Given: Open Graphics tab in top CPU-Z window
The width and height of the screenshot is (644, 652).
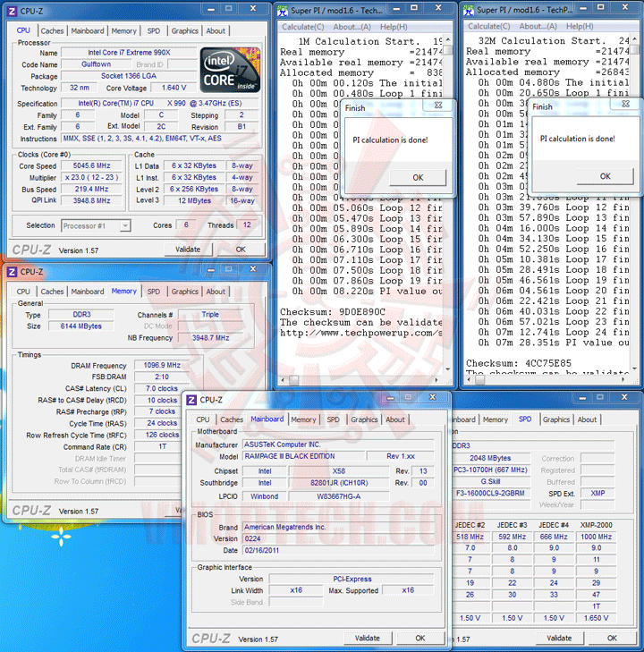Looking at the screenshot, I should (x=184, y=30).
